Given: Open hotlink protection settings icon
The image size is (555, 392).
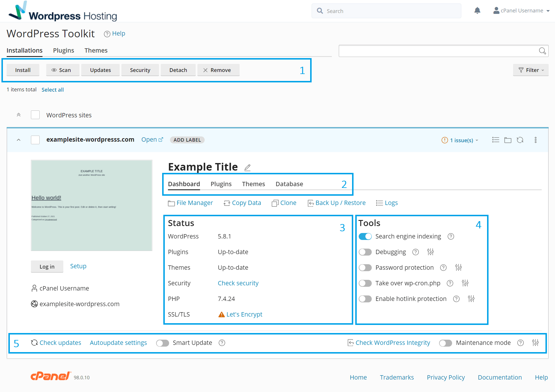Looking at the screenshot, I should click(471, 299).
